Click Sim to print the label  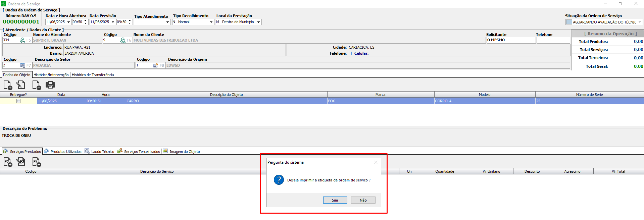tap(335, 200)
